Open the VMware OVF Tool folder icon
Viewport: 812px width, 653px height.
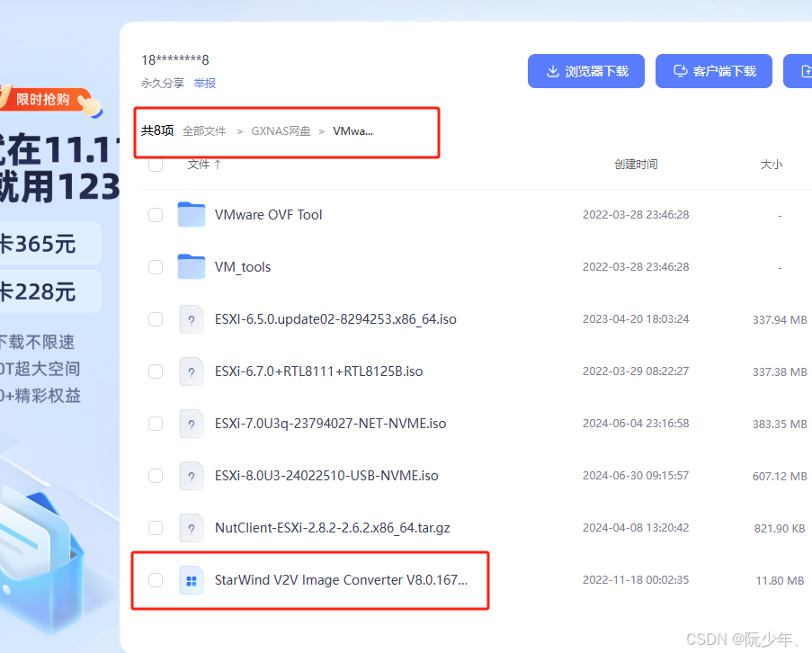[192, 214]
